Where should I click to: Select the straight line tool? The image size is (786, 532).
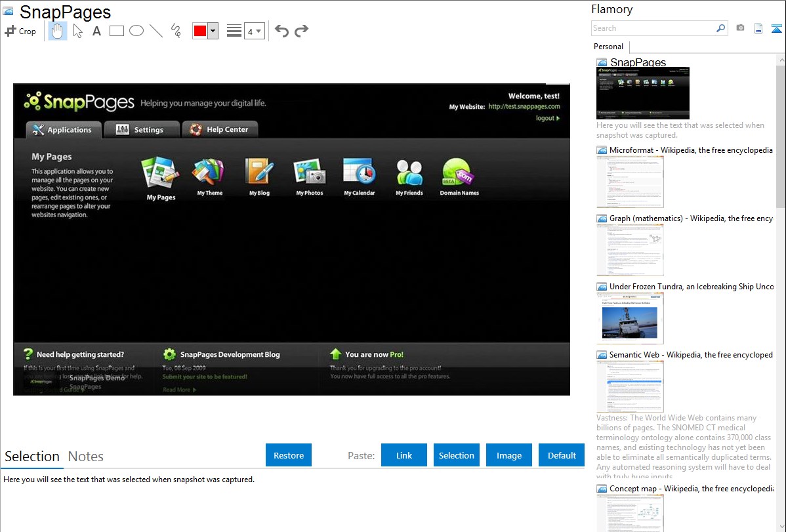point(156,31)
